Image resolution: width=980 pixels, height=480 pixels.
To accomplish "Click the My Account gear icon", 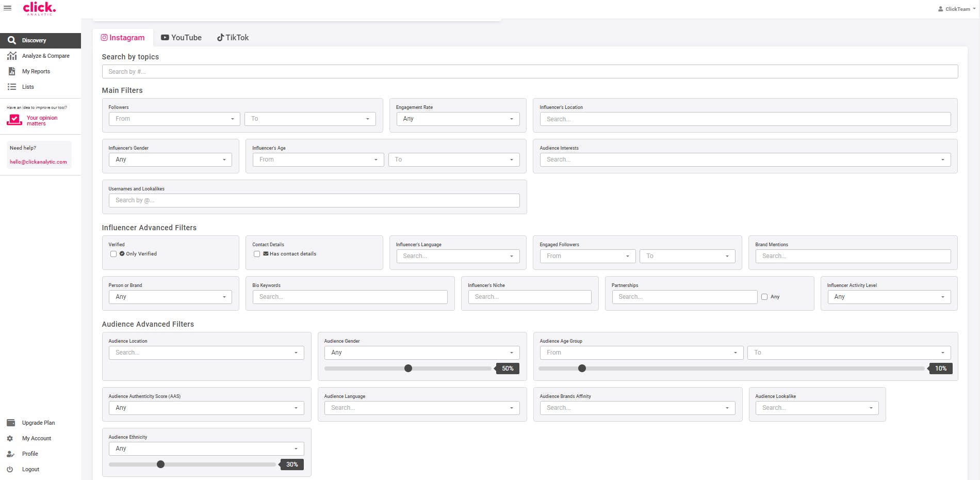I will tap(10, 438).
